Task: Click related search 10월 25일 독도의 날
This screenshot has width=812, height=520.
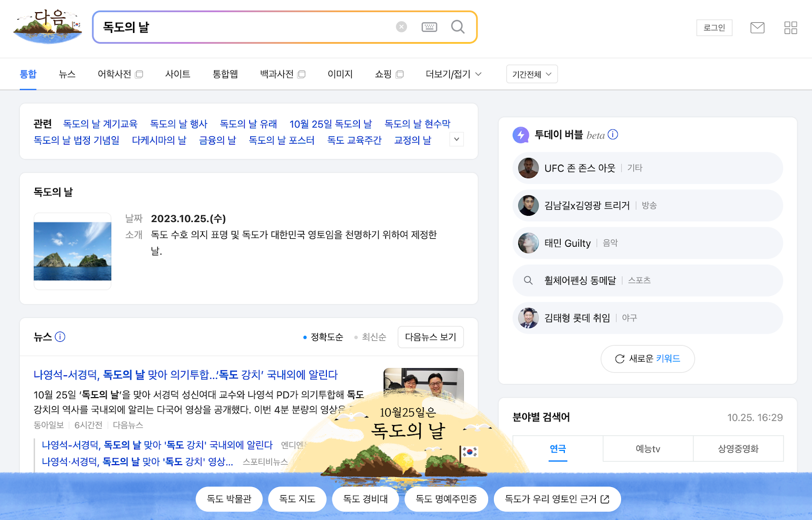Action: tap(331, 123)
